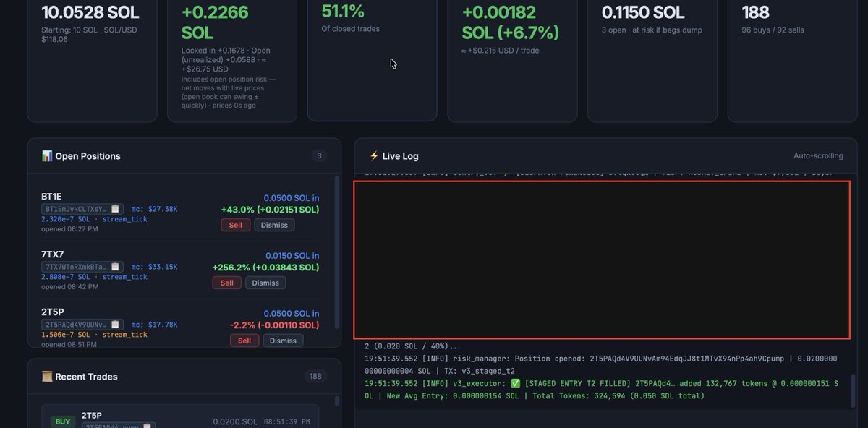Dismiss the 2T5P position
868x428 pixels.
[x=283, y=341]
